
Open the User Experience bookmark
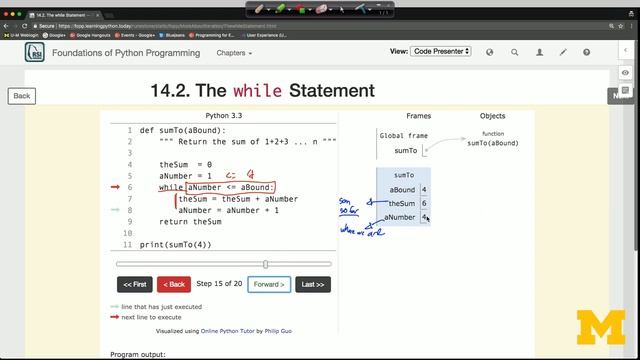pyautogui.click(x=264, y=35)
